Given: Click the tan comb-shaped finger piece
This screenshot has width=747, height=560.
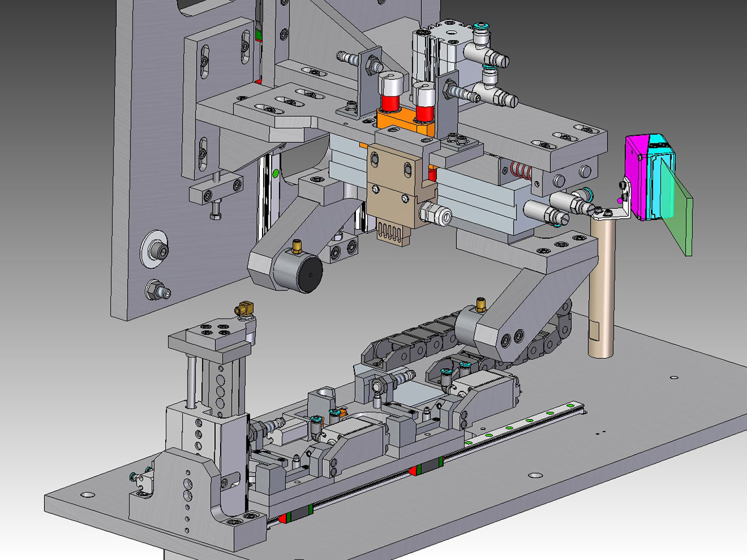Looking at the screenshot, I should (x=395, y=230).
